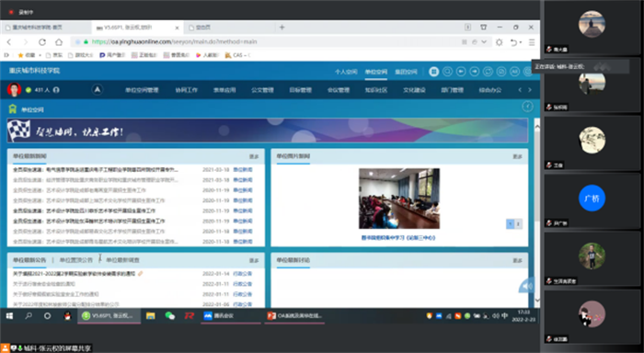Image resolution: width=644 pixels, height=353 pixels.
Task: Click the speaker announcement icon at right edge
Action: (526, 286)
